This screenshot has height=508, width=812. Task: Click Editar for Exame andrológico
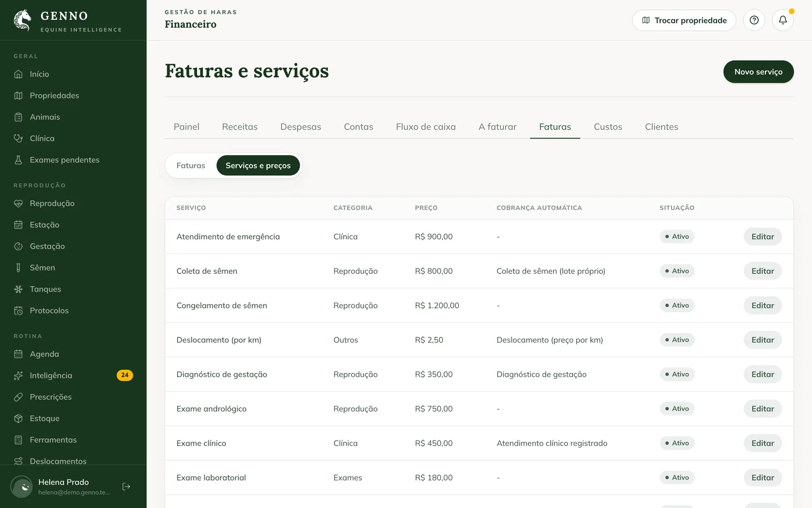[x=763, y=409]
